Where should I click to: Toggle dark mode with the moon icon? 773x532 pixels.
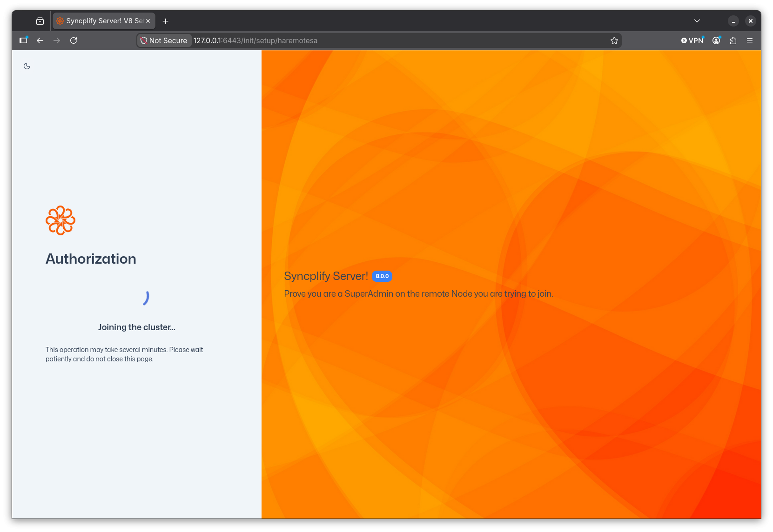(x=27, y=66)
